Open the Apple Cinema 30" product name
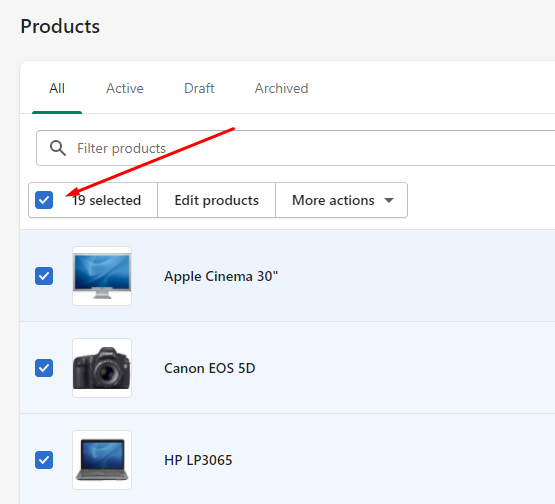Screen dimensions: 555x504 221,276
